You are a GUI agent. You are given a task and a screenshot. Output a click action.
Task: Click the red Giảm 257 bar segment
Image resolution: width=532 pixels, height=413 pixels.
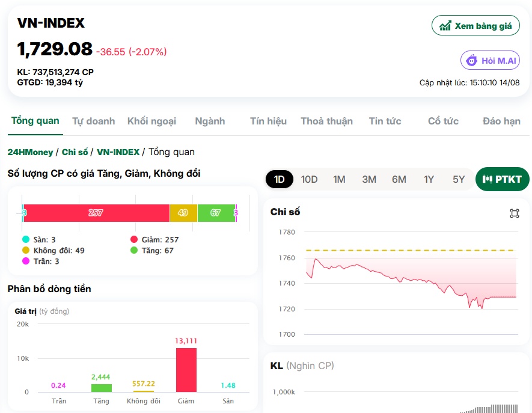97,213
